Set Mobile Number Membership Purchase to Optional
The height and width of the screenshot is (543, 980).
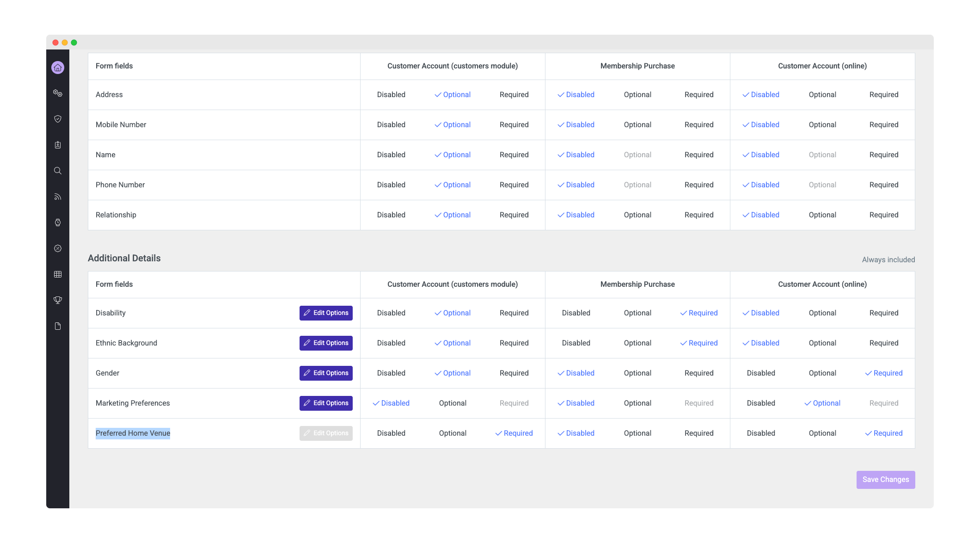coord(637,124)
